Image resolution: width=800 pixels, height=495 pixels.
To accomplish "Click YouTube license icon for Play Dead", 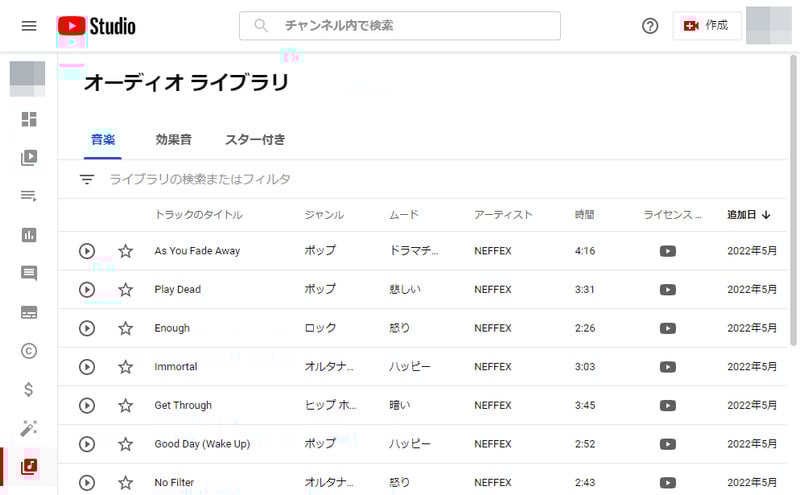I will (668, 290).
